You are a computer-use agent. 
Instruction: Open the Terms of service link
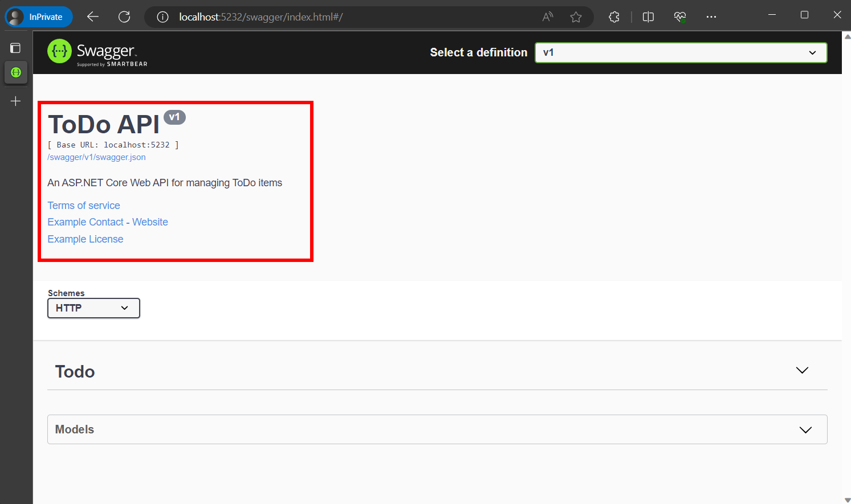pos(83,205)
